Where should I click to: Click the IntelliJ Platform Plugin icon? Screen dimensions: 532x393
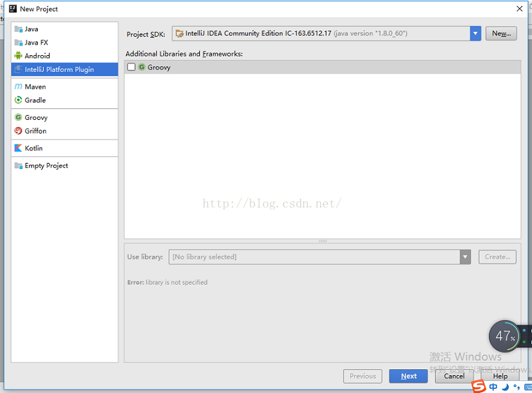[19, 69]
